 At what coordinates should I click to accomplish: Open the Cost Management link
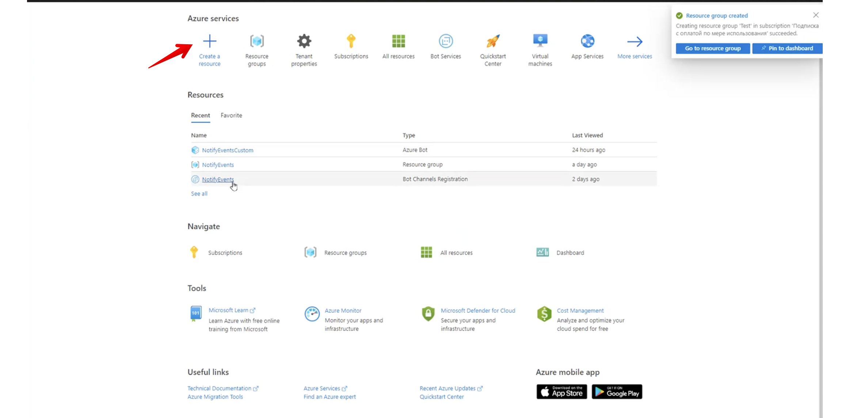tap(580, 311)
